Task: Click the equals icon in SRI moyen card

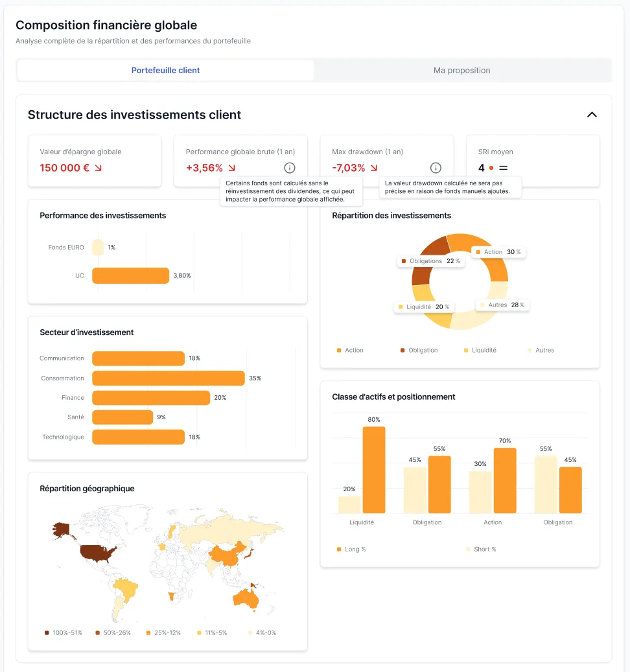Action: click(503, 168)
